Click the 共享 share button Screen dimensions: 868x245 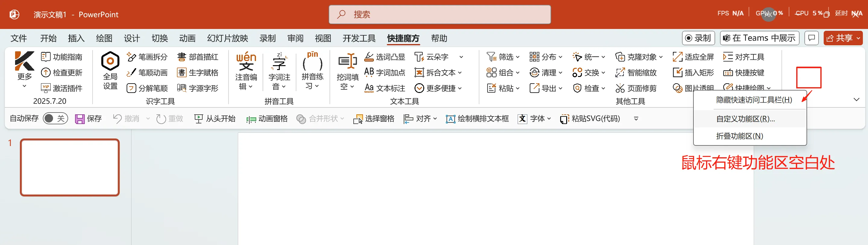pos(843,38)
